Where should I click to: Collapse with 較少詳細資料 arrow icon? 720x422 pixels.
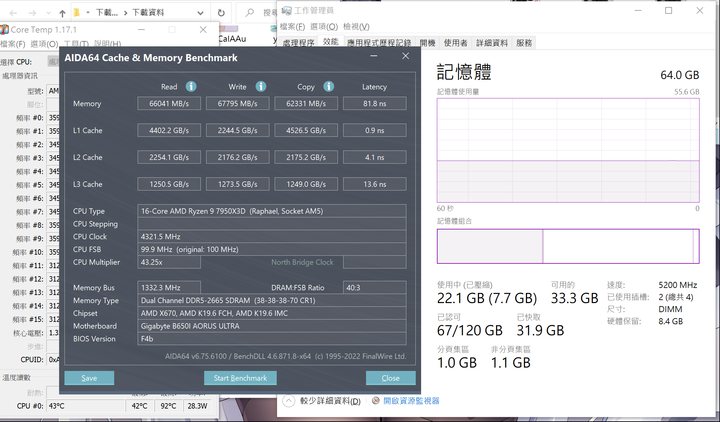pyautogui.click(x=288, y=401)
